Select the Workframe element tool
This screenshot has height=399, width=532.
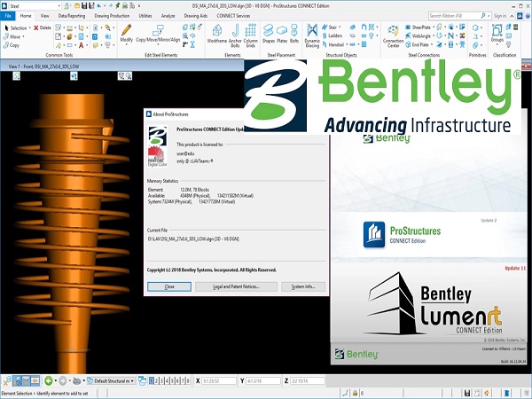coord(217,34)
